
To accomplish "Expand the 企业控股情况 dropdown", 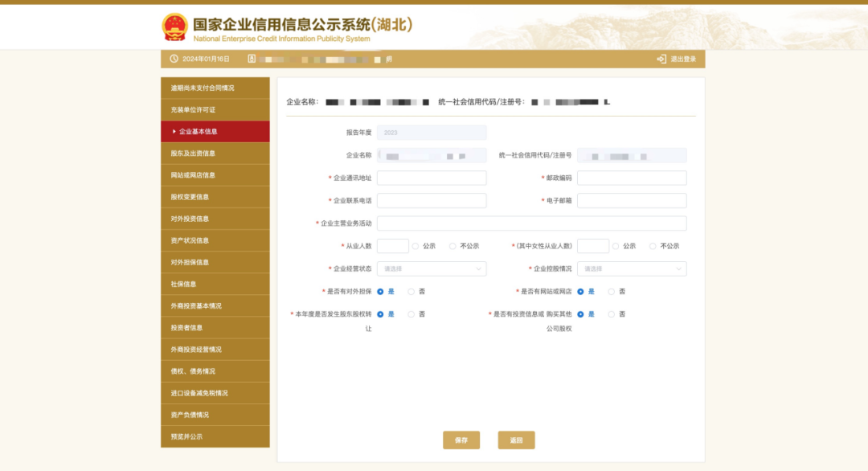I will point(632,268).
